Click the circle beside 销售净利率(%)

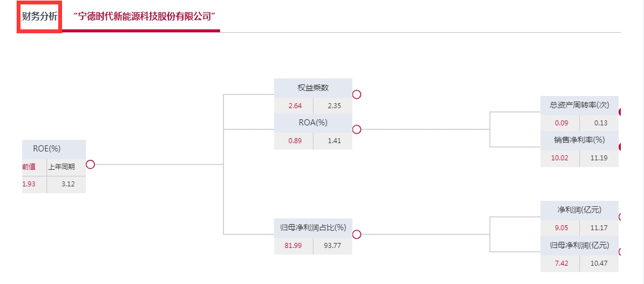coord(620,147)
